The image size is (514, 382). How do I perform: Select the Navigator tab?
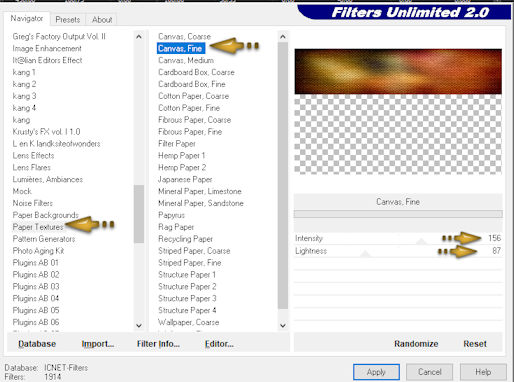(x=27, y=18)
